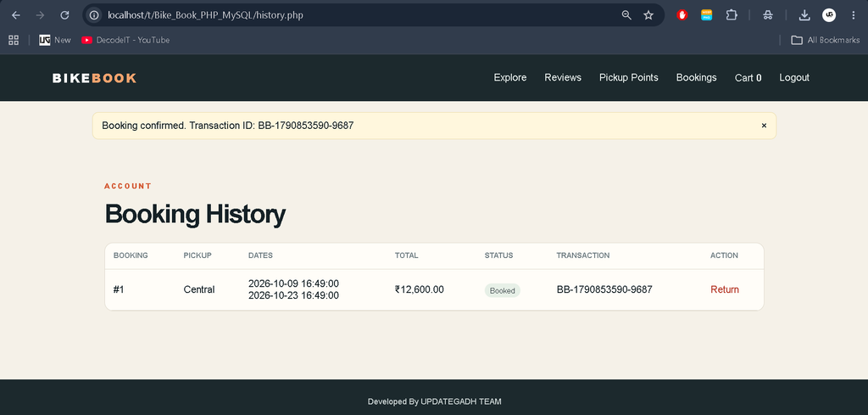868x415 pixels.
Task: Click booking number #1
Action: (x=119, y=289)
